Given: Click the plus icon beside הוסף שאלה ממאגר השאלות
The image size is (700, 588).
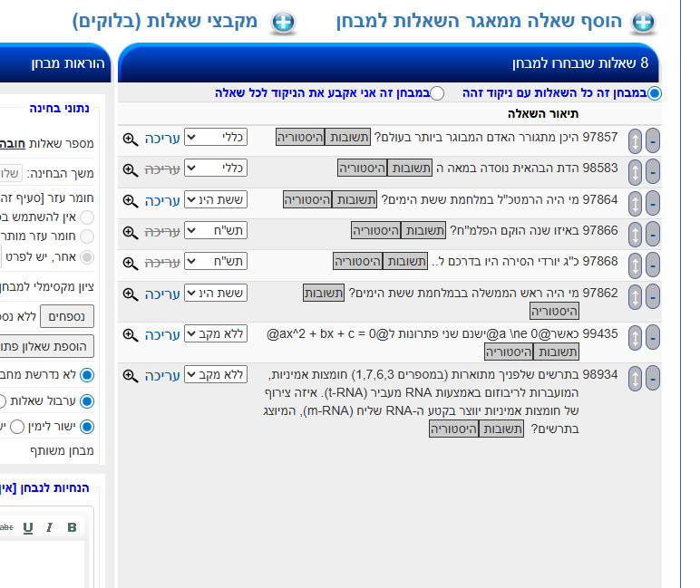Looking at the screenshot, I should click(x=643, y=23).
